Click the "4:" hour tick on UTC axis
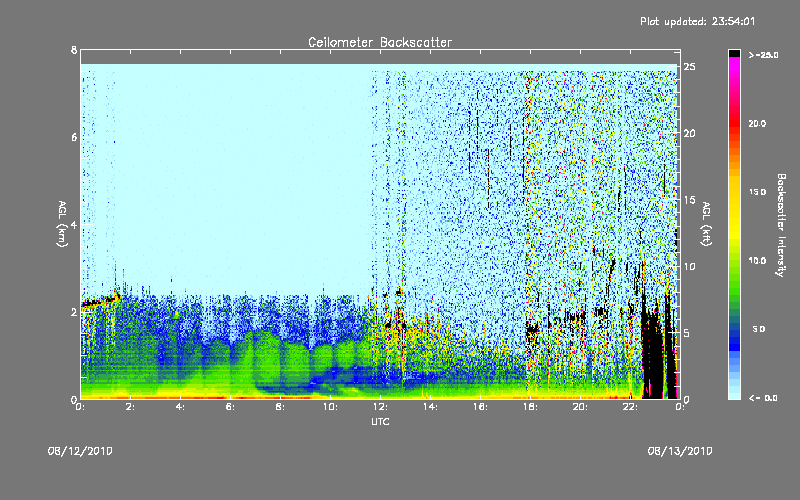The height and width of the screenshot is (500, 800). (181, 407)
